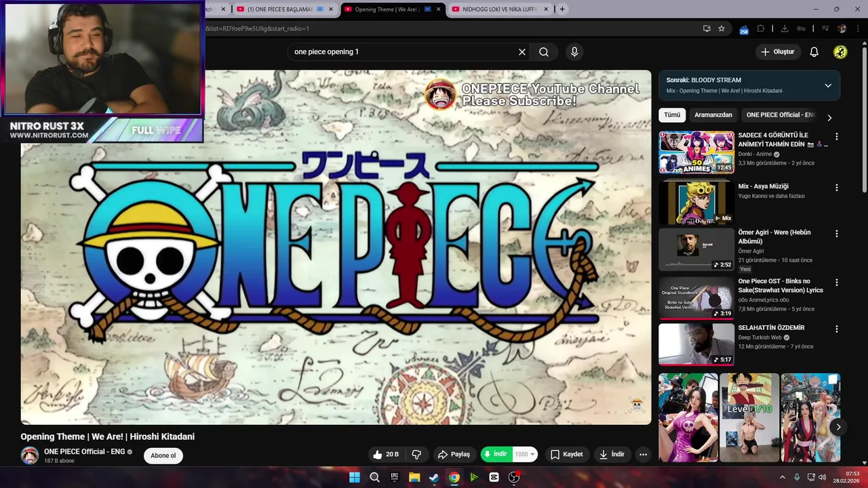Click the Oluştur create button
Image resolution: width=868 pixels, height=488 pixels.
pos(778,52)
